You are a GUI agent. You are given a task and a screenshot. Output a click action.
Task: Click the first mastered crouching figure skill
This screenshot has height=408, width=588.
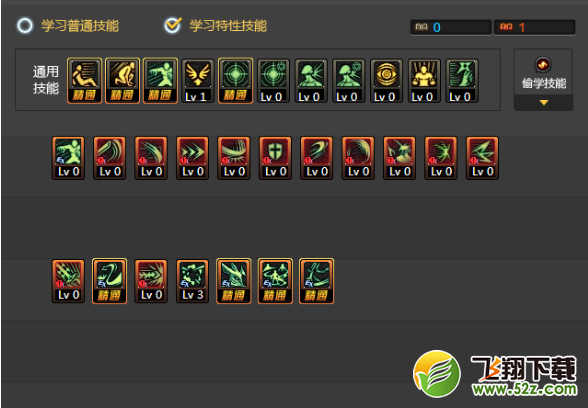(84, 81)
